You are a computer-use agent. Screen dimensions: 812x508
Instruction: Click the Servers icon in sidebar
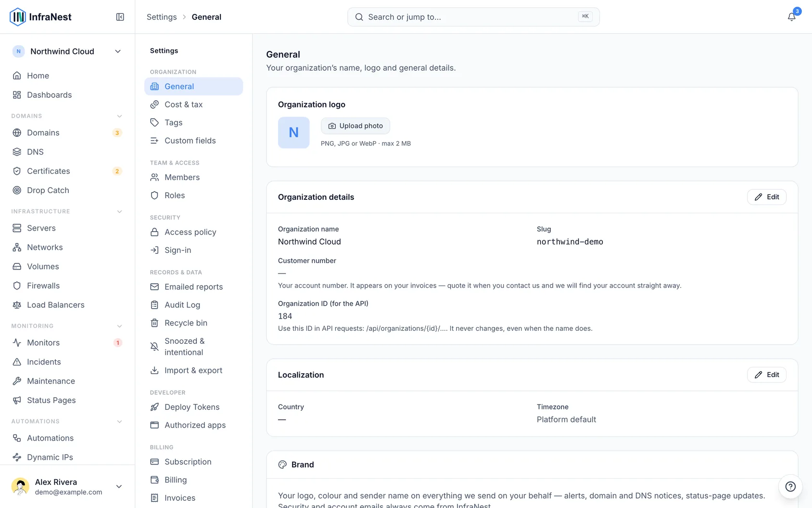[17, 228]
